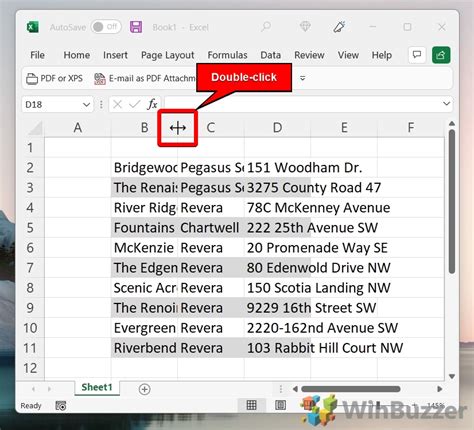Toggle the AutoSave switch
The width and height of the screenshot is (474, 430).
point(106,27)
